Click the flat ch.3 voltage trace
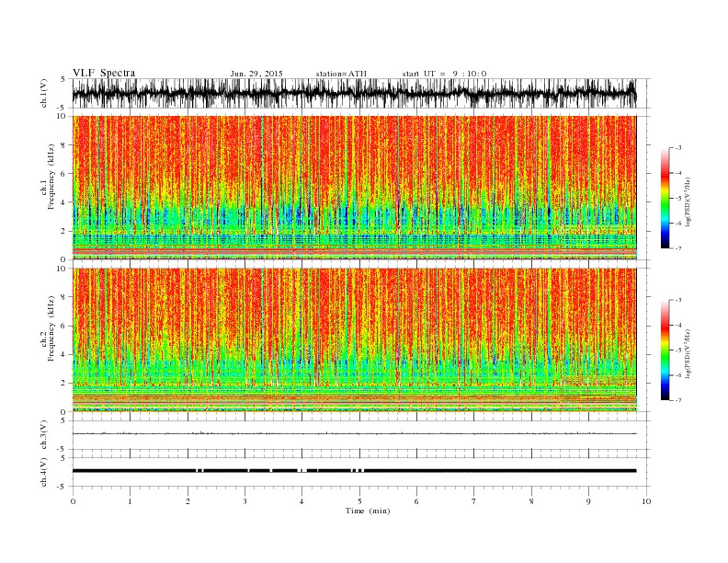Screen dimensions: 728x563 (354, 433)
